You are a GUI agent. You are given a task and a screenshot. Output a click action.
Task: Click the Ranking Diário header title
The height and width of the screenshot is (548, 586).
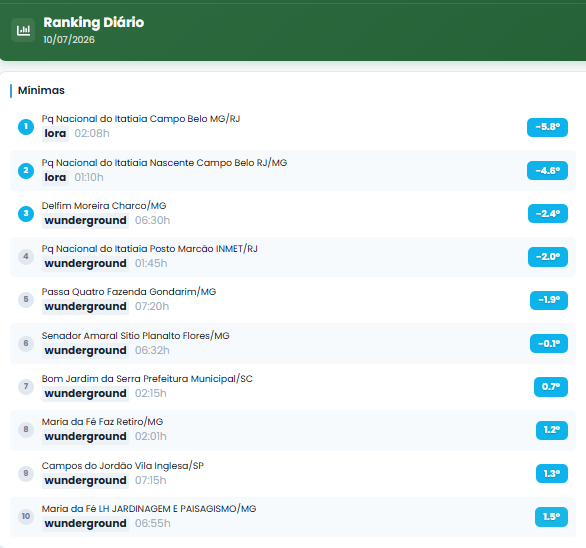tap(93, 22)
